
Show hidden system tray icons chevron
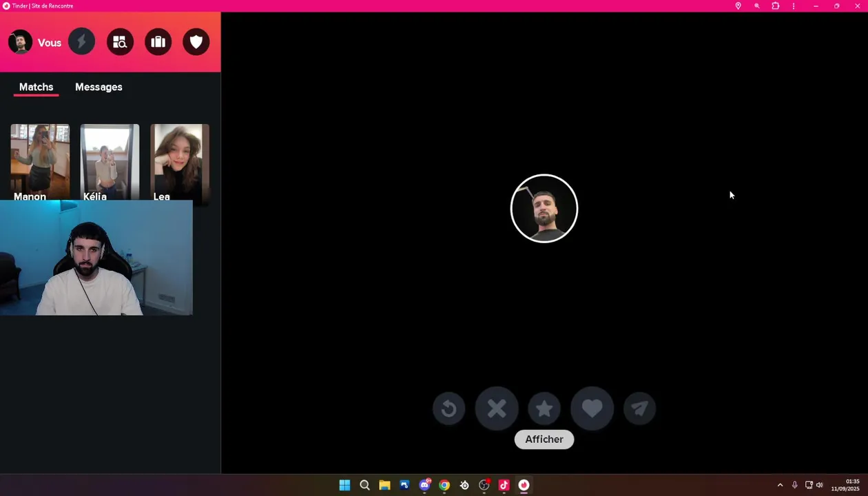pyautogui.click(x=780, y=485)
